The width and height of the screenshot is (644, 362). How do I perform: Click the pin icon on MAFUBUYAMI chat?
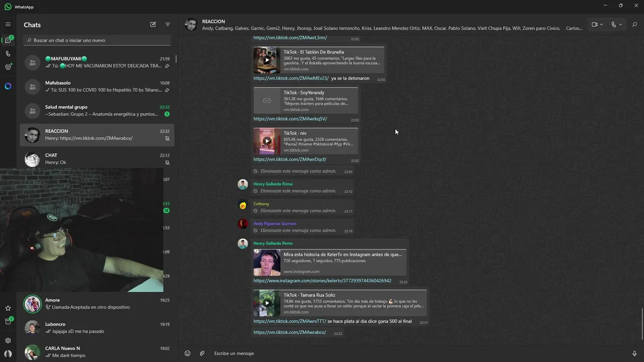[167, 66]
